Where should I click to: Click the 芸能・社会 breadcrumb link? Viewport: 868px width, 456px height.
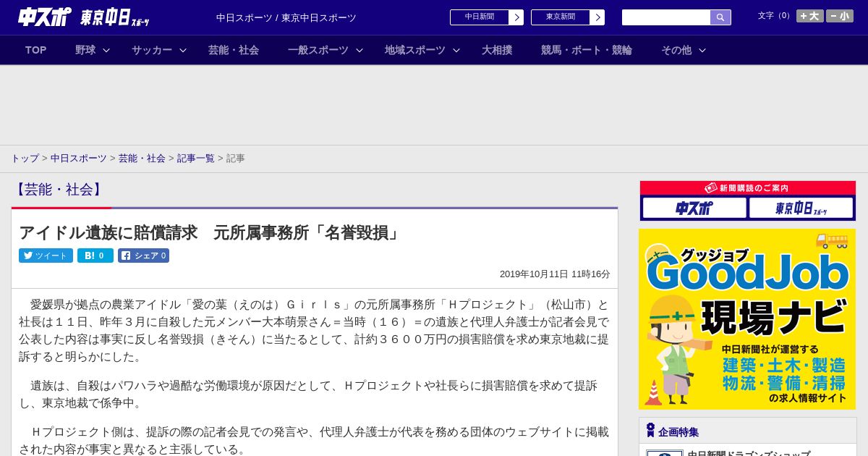tap(142, 158)
